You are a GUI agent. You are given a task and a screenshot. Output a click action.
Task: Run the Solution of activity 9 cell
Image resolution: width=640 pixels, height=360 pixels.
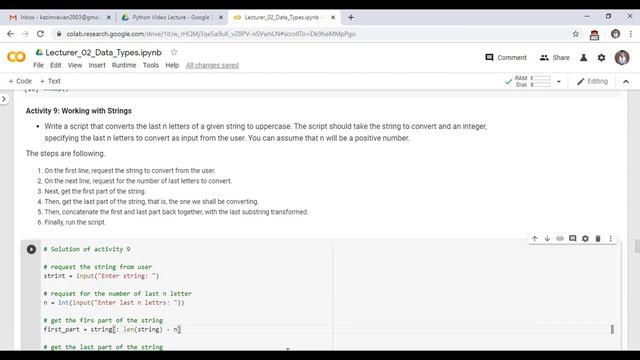click(x=31, y=249)
